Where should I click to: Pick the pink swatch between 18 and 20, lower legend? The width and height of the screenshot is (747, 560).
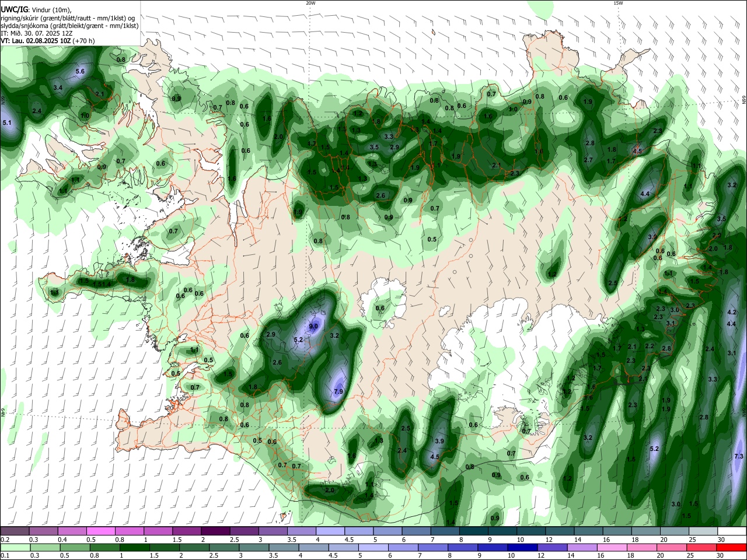[642, 548]
